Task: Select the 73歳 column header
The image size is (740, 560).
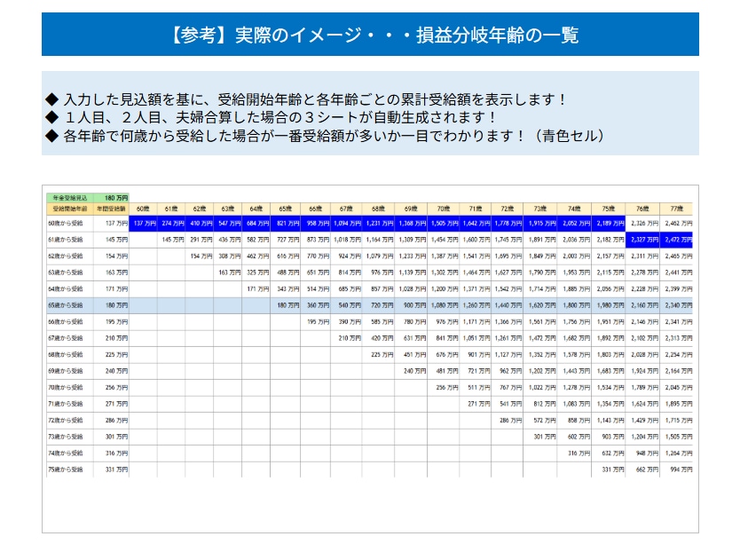Action: click(539, 209)
